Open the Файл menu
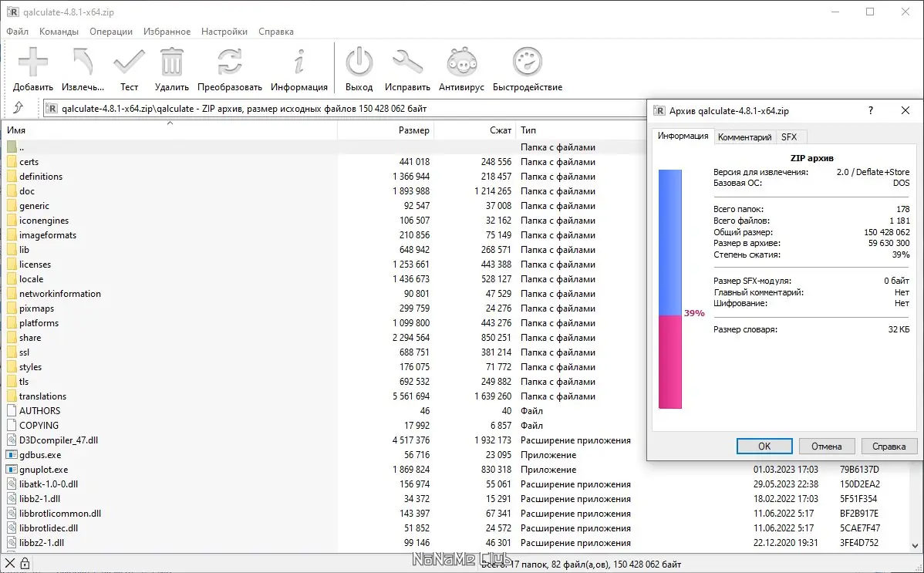 (17, 32)
